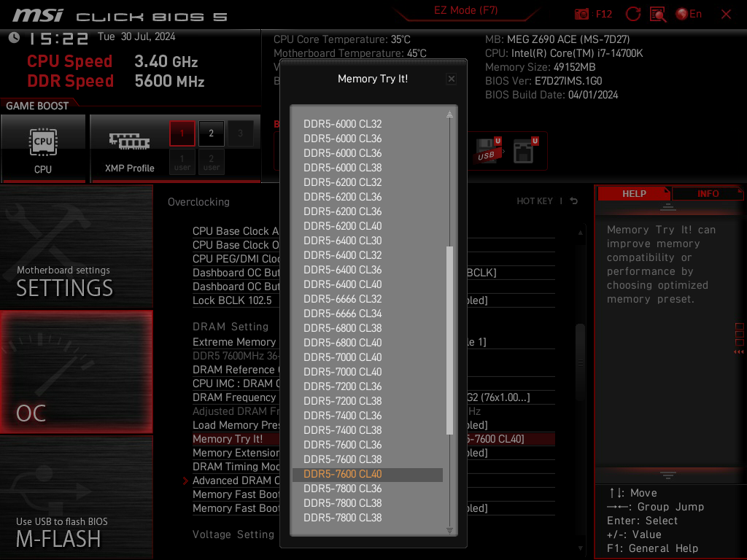Open the SETTINGS motherboard section
Image resolution: width=747 pixels, height=560 pixels.
(x=76, y=246)
